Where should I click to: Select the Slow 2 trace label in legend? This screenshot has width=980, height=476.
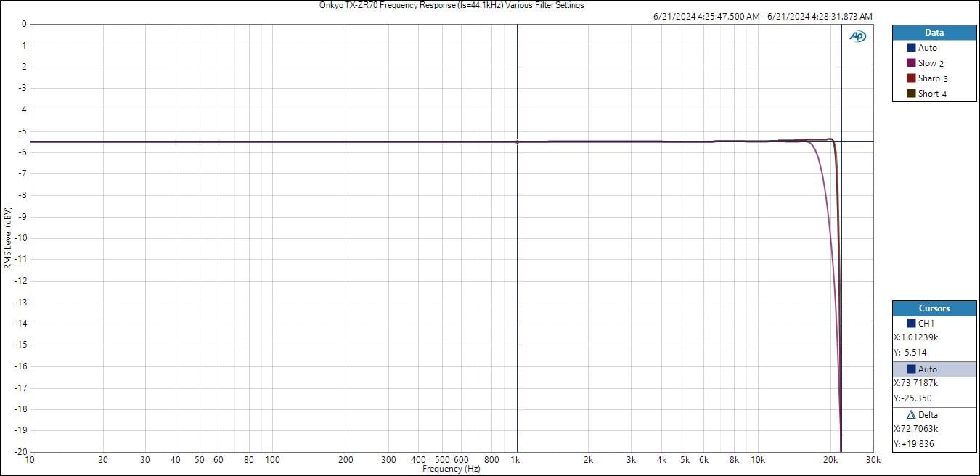[x=931, y=63]
